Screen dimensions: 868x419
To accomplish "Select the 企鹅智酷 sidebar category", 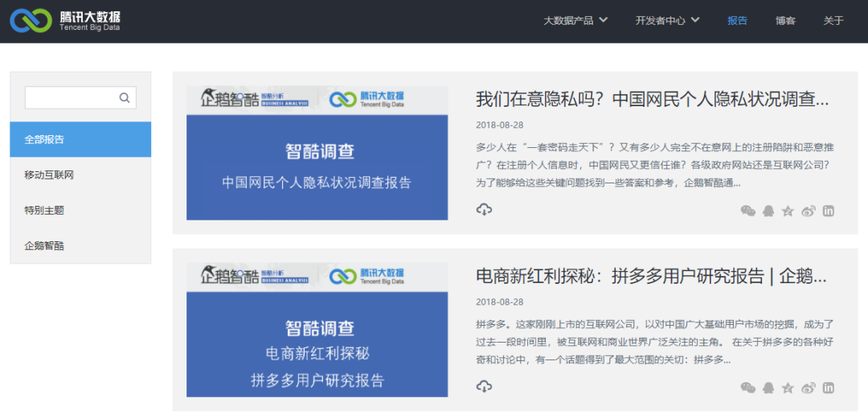I will pyautogui.click(x=80, y=246).
